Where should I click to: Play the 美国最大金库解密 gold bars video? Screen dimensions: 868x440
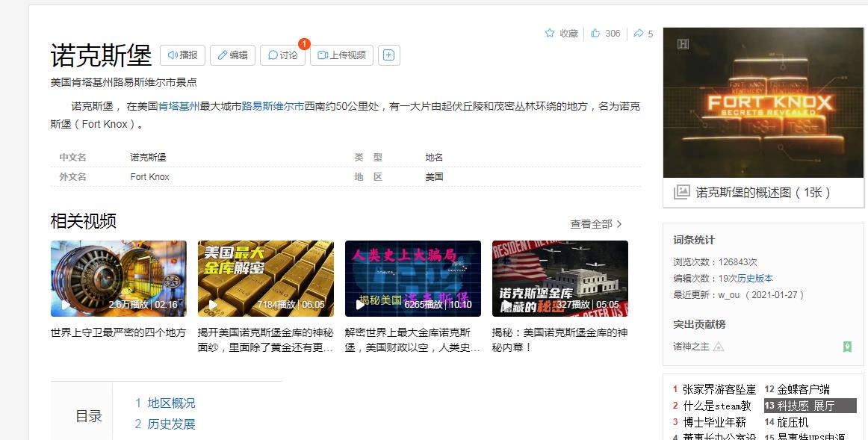tap(265, 278)
